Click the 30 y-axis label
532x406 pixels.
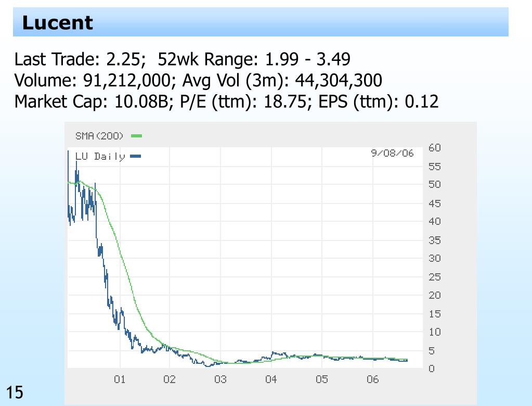point(435,258)
